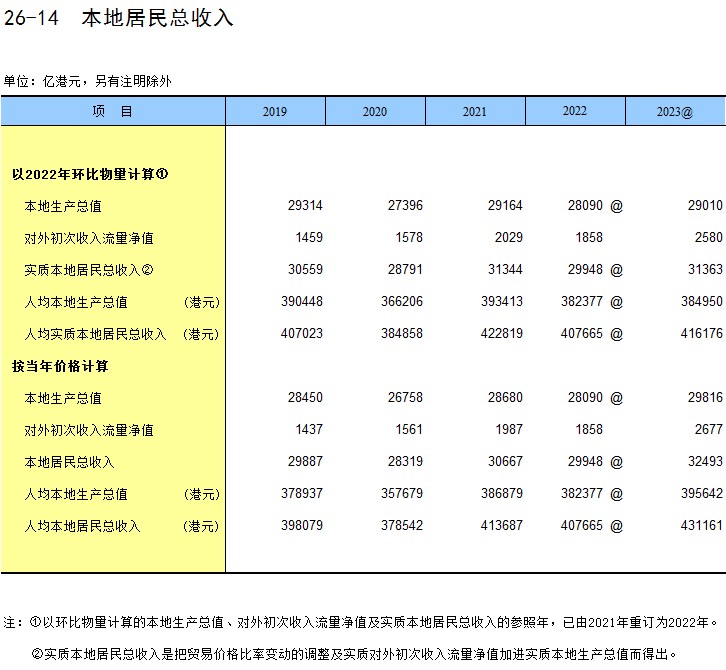Click footnote ② explaining 实质本地居民总收入
Viewport: 726px width, 670px height.
(354, 654)
